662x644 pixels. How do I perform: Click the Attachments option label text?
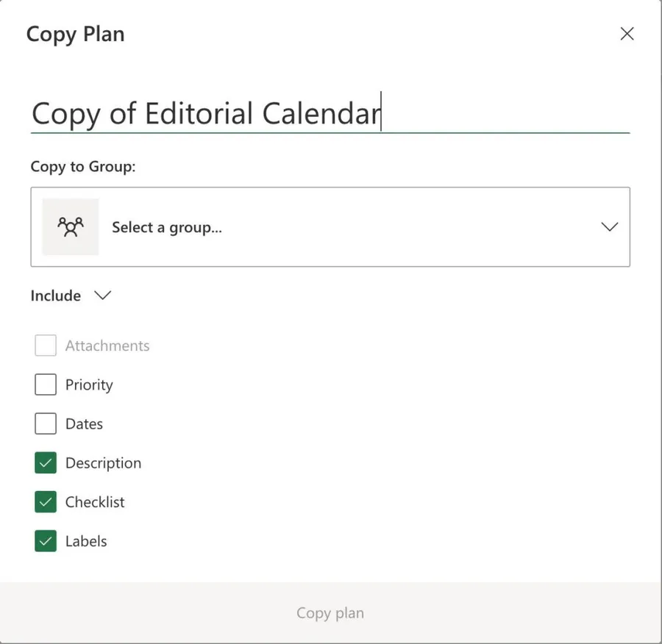[107, 346]
